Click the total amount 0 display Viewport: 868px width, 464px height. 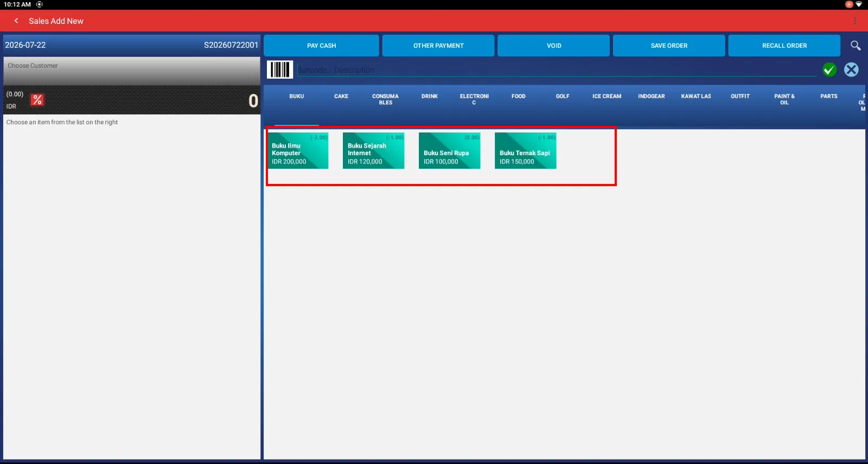point(253,100)
